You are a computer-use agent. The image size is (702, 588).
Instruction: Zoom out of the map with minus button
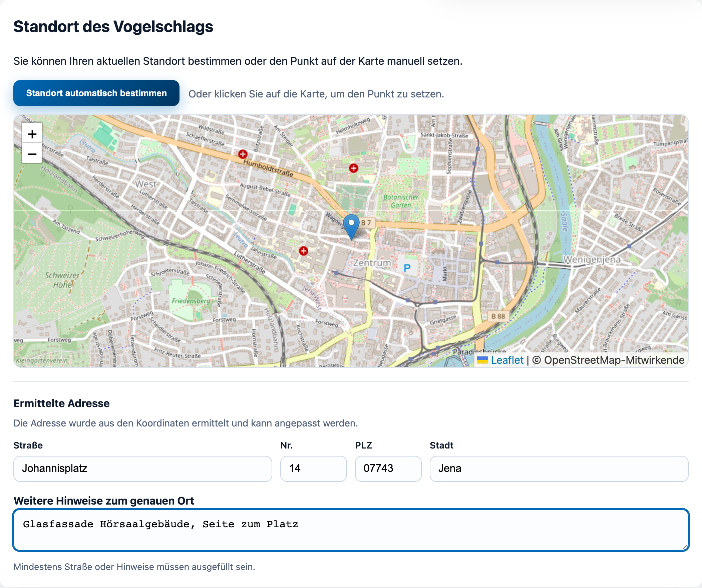click(x=32, y=154)
